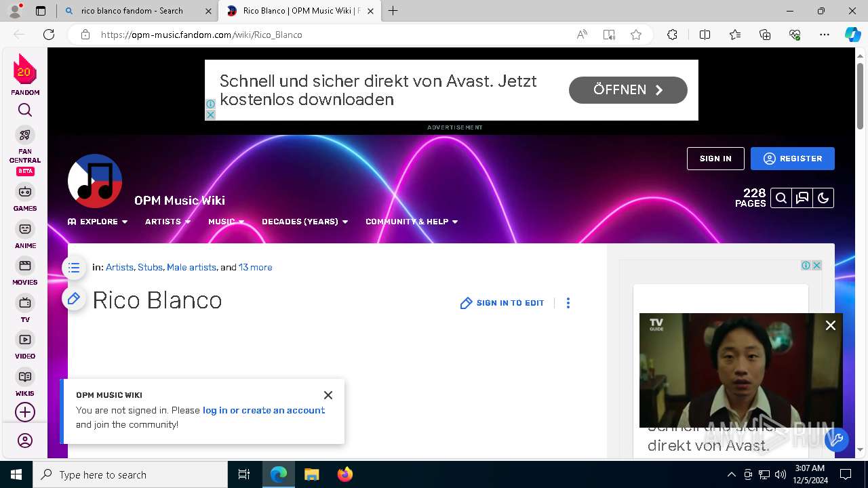Expand Community & Help menu
Screen dimensions: 868x488
412,222
